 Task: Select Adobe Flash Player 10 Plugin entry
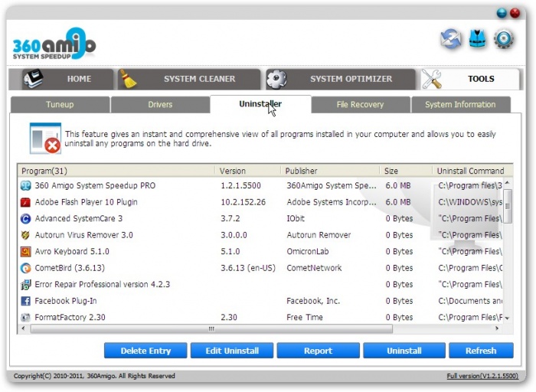coord(260,202)
